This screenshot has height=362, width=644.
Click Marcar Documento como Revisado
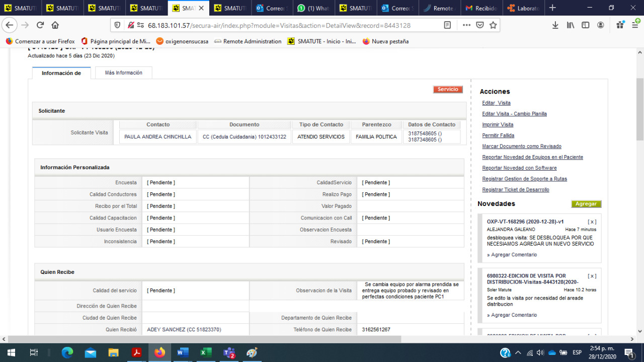pyautogui.click(x=522, y=146)
